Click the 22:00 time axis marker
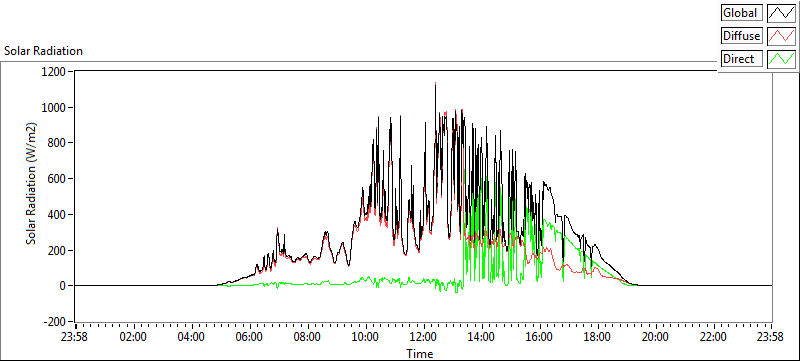 713,337
